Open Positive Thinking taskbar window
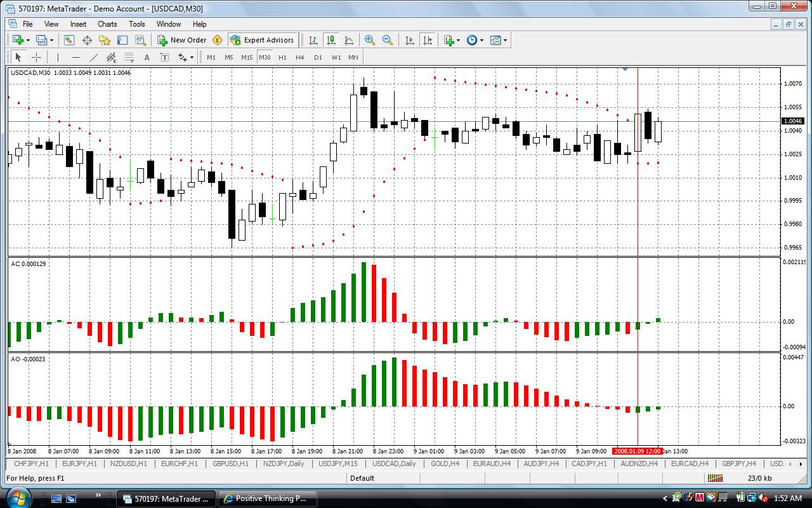Screen dimensions: 812x508 coord(266,498)
